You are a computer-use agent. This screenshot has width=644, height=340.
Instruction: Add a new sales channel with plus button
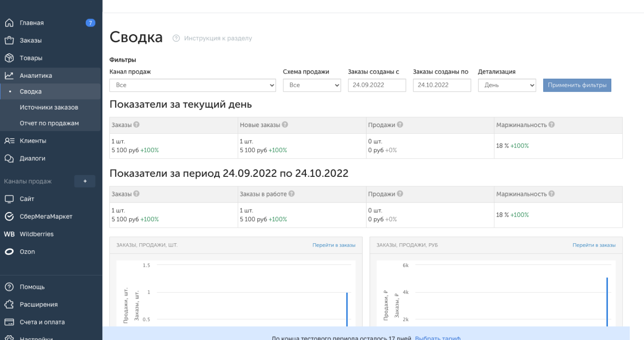(x=84, y=181)
